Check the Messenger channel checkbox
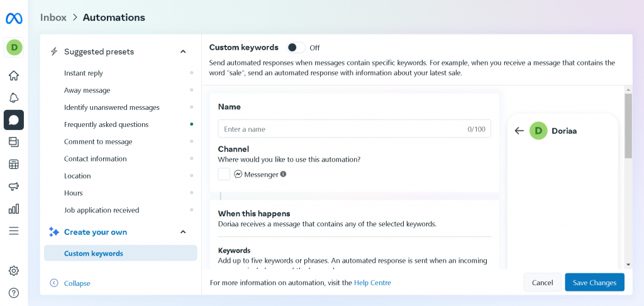The height and width of the screenshot is (306, 644). 224,174
